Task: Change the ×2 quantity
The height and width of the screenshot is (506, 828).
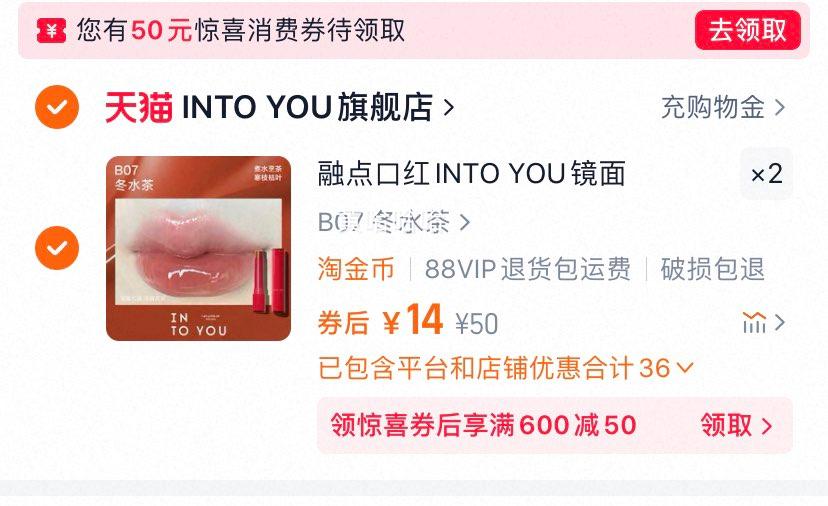Action: [x=766, y=174]
